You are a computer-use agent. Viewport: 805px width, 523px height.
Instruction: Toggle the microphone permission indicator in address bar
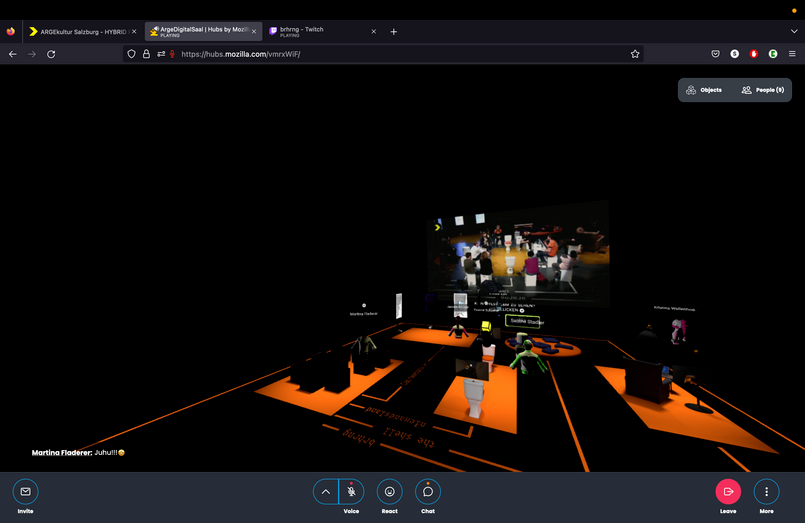point(172,54)
